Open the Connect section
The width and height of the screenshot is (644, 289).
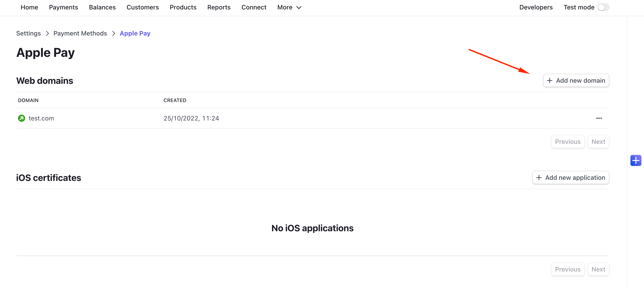254,7
